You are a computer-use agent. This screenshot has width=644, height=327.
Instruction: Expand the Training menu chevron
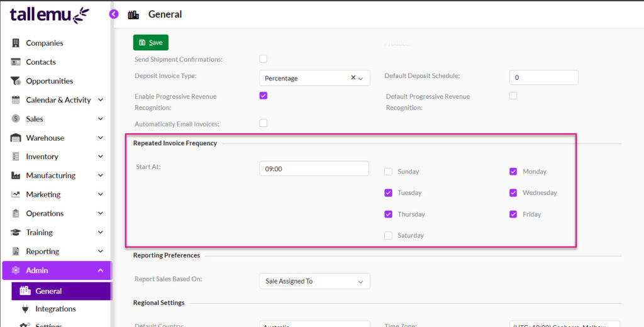point(101,232)
